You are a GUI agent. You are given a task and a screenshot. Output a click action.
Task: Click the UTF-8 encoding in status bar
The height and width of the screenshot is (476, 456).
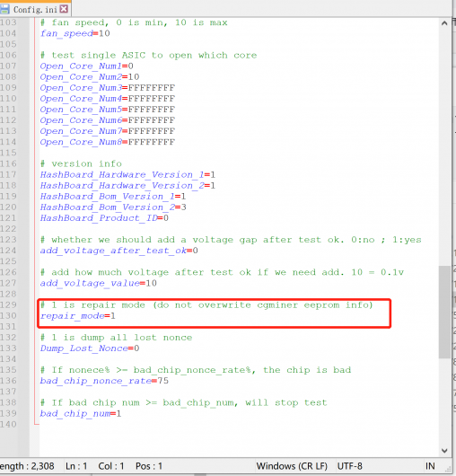pyautogui.click(x=350, y=466)
